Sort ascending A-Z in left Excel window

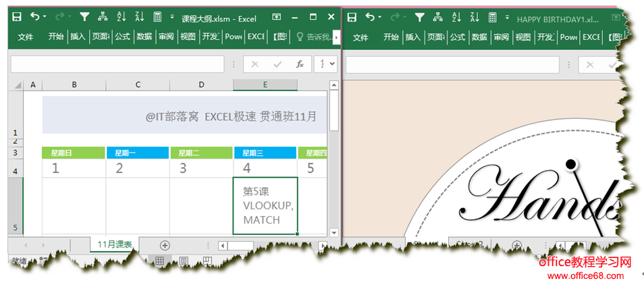(x=121, y=17)
